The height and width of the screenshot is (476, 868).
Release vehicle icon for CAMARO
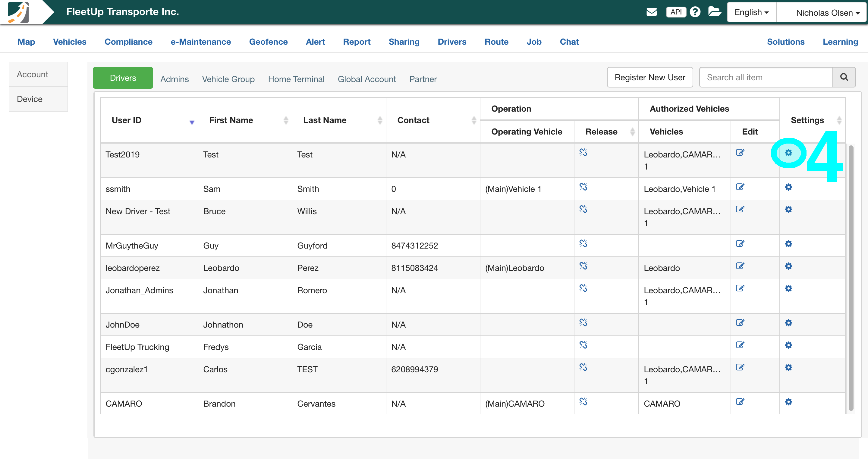click(x=583, y=401)
